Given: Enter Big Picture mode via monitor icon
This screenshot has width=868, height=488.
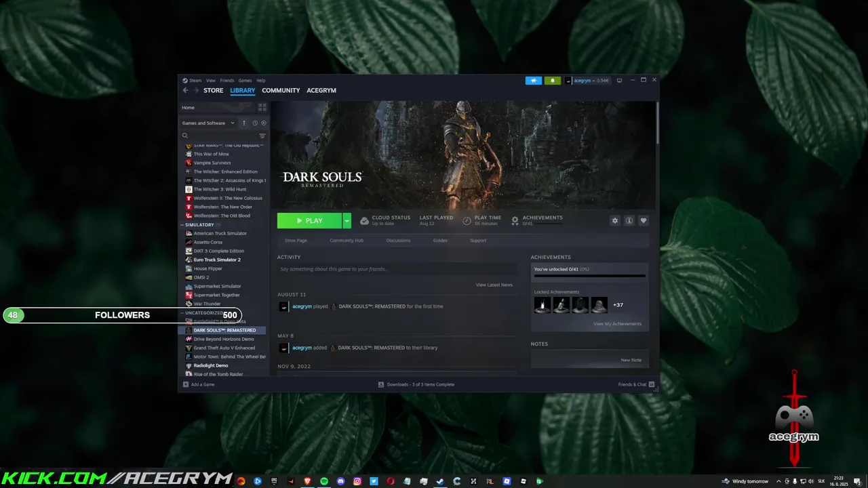Looking at the screenshot, I should (619, 81).
